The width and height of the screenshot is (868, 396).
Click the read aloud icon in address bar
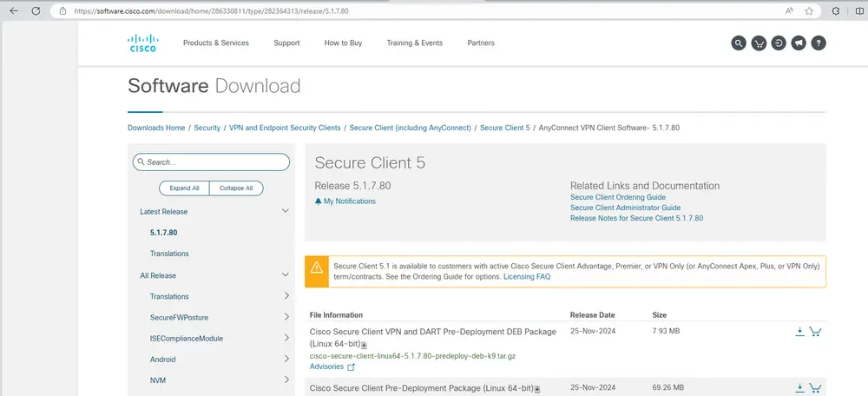789,10
